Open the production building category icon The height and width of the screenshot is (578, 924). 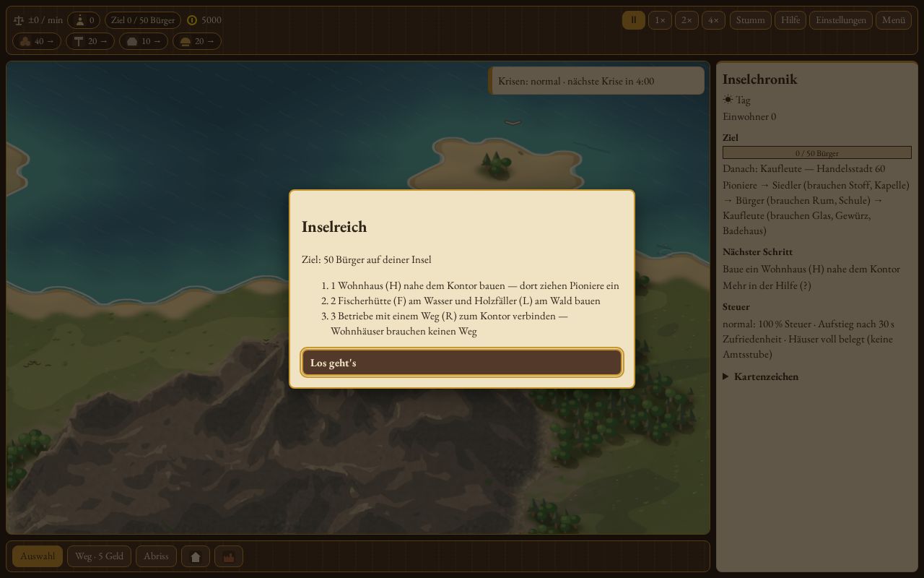tap(229, 556)
